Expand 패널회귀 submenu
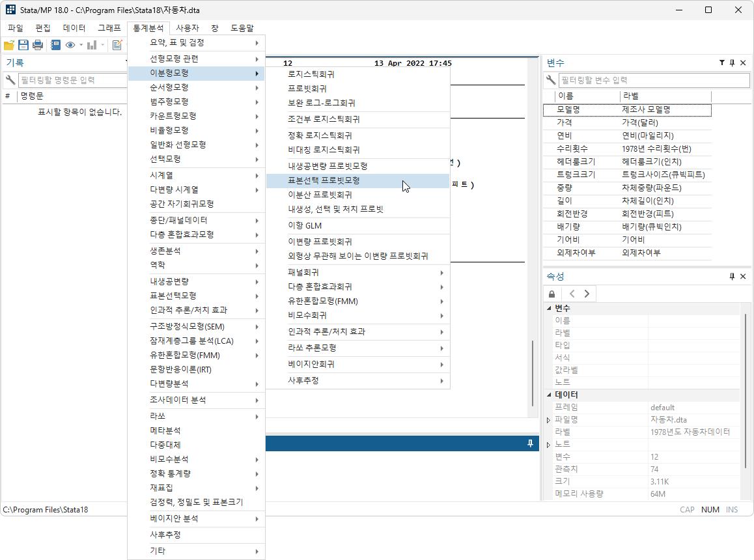 (x=357, y=272)
